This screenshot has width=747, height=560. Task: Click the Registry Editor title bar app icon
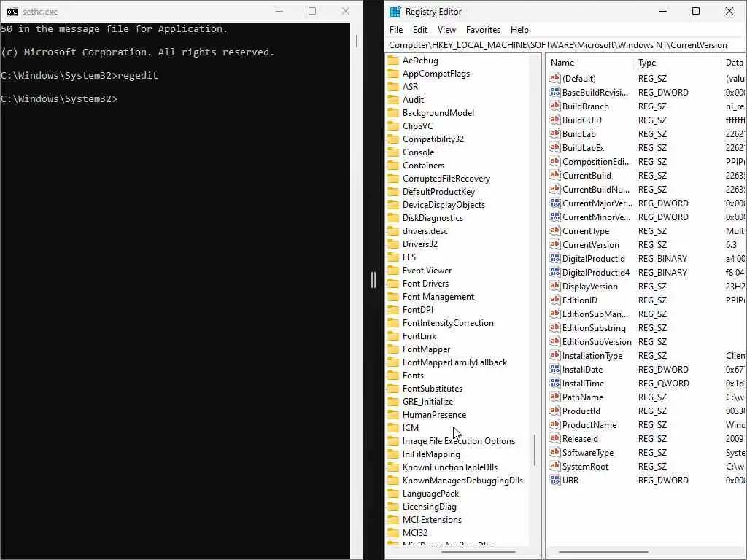pyautogui.click(x=395, y=12)
